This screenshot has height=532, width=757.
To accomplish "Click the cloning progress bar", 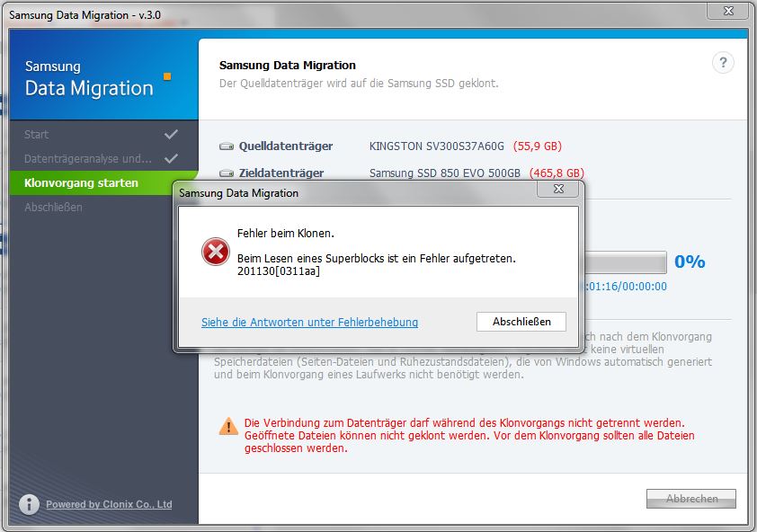I will click(x=626, y=262).
